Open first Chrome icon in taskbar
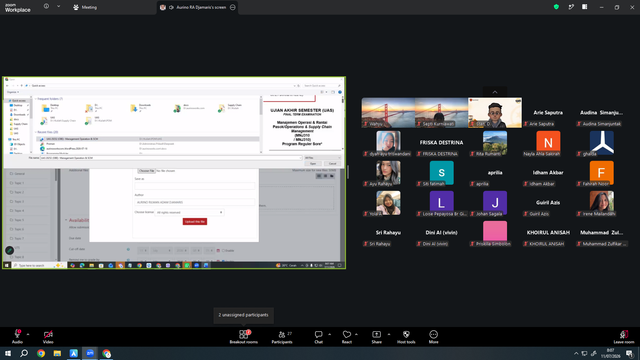 (41, 353)
